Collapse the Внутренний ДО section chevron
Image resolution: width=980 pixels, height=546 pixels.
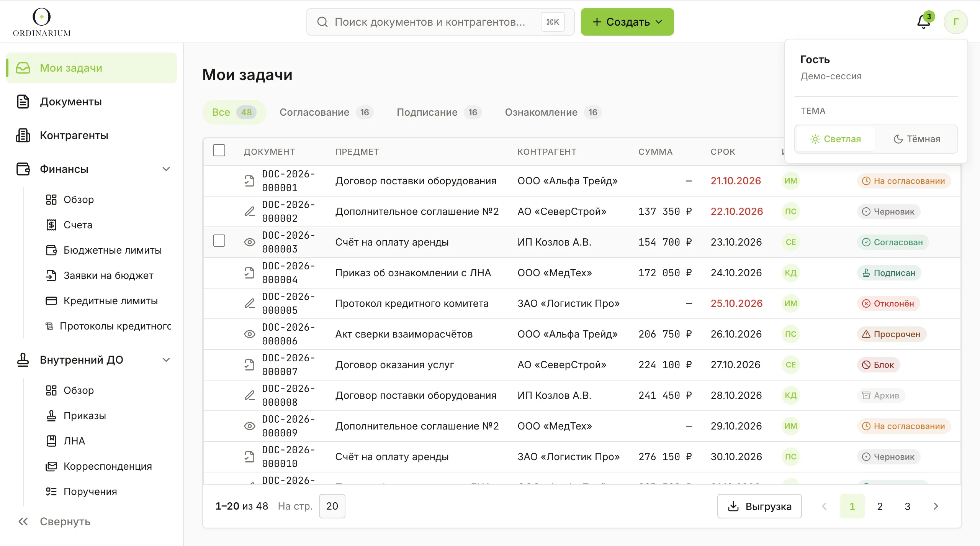click(x=166, y=360)
